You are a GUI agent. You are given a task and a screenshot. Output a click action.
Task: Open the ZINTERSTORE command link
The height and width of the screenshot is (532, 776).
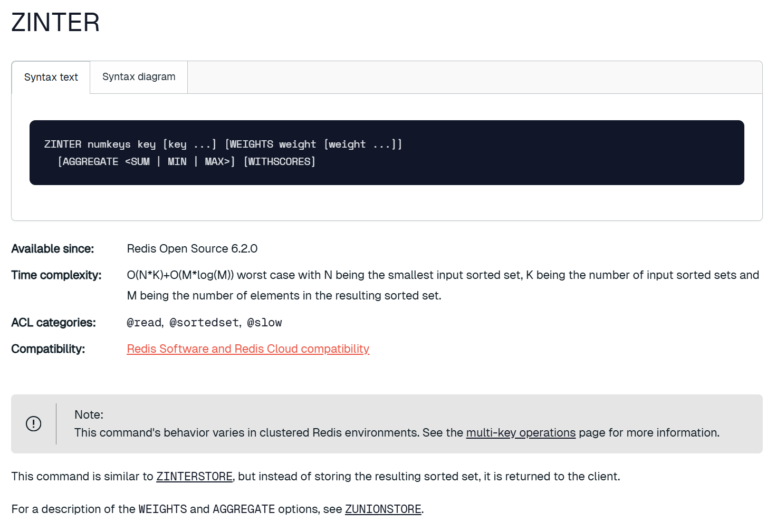(194, 477)
